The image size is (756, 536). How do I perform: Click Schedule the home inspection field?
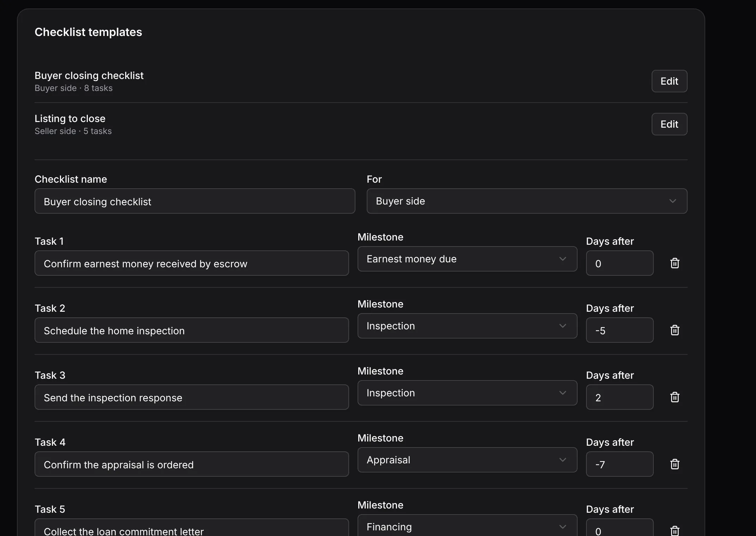click(x=191, y=330)
